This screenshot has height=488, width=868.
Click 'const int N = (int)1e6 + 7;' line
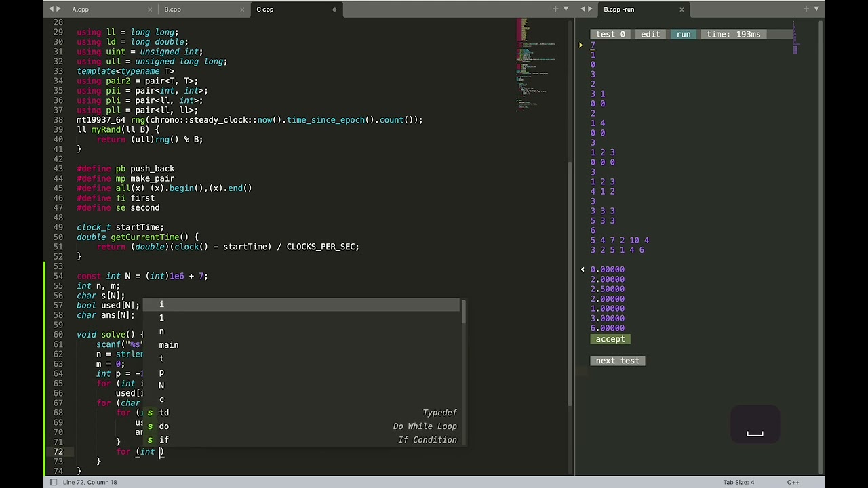[142, 276]
